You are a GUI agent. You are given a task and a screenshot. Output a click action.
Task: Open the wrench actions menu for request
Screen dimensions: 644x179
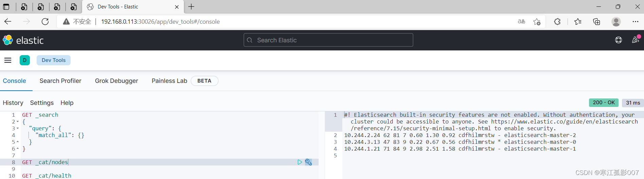click(x=308, y=162)
